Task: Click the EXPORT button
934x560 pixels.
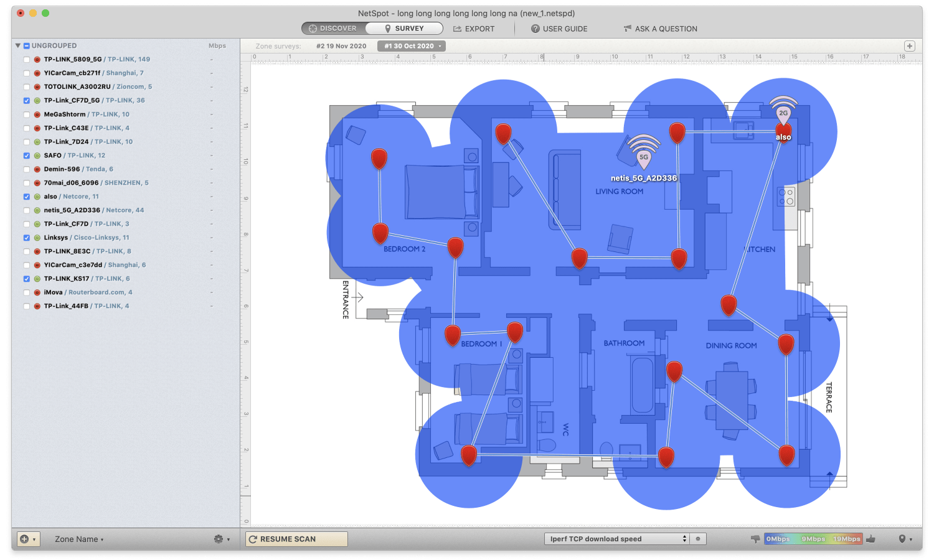Action: click(x=474, y=29)
